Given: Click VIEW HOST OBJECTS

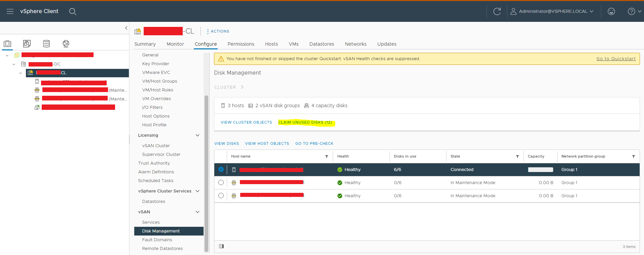Looking at the screenshot, I should pos(267,143).
